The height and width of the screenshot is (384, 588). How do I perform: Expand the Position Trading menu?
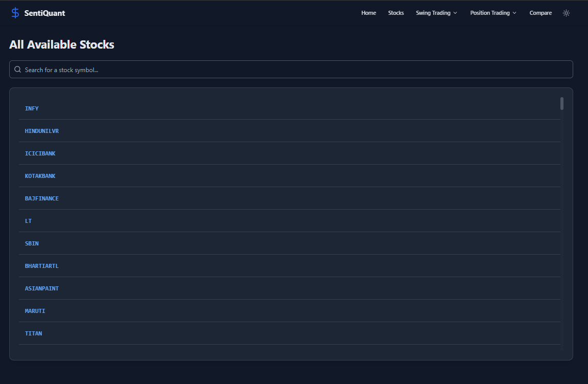point(489,13)
